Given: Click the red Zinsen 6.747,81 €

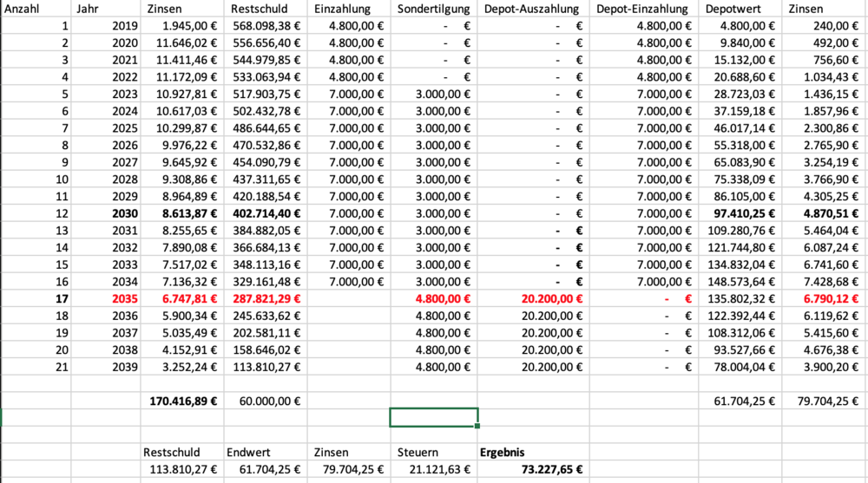Looking at the screenshot, I should click(x=182, y=299).
